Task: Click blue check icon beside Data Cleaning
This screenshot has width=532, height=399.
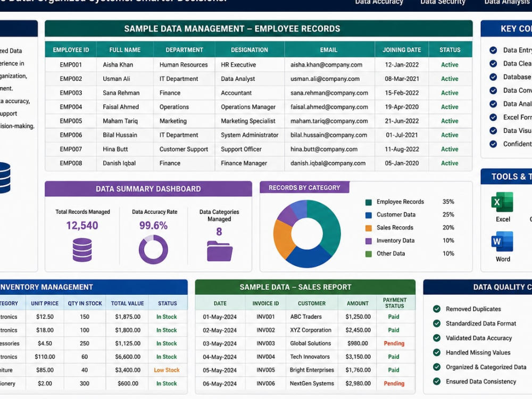Action: tap(493, 63)
